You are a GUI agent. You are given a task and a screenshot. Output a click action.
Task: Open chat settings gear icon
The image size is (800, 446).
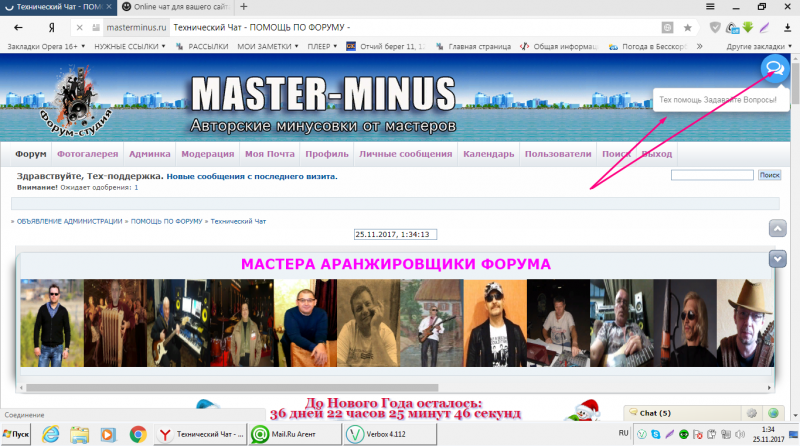tap(752, 413)
